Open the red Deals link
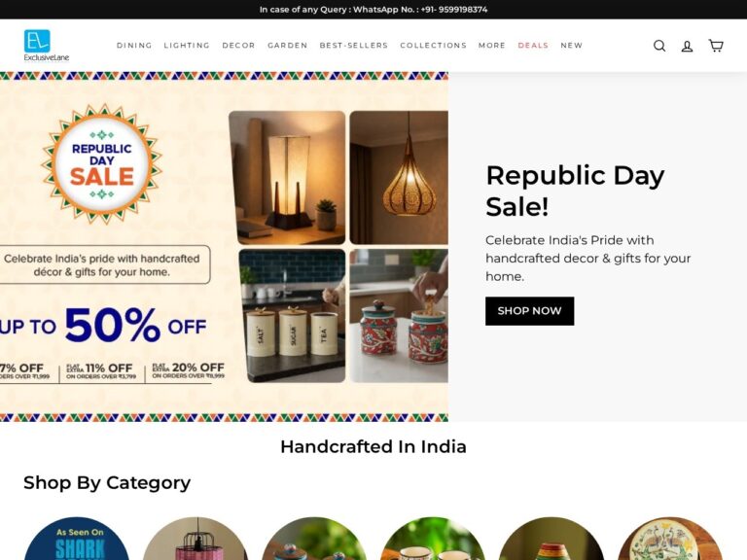Image resolution: width=747 pixels, height=560 pixels. click(533, 46)
